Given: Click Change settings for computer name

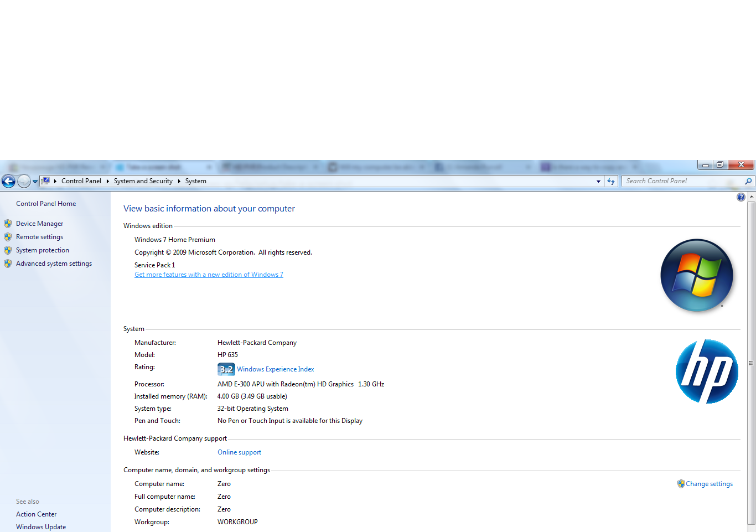Looking at the screenshot, I should point(709,484).
